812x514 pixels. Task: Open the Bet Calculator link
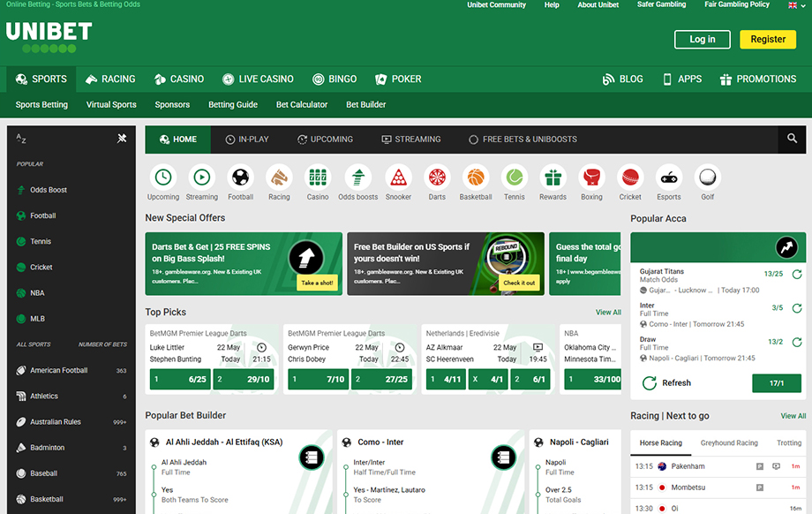302,105
